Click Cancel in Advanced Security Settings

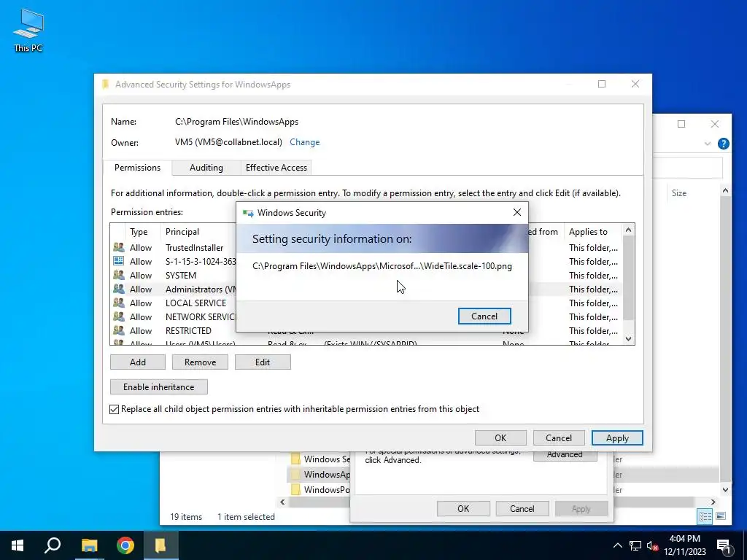click(558, 437)
